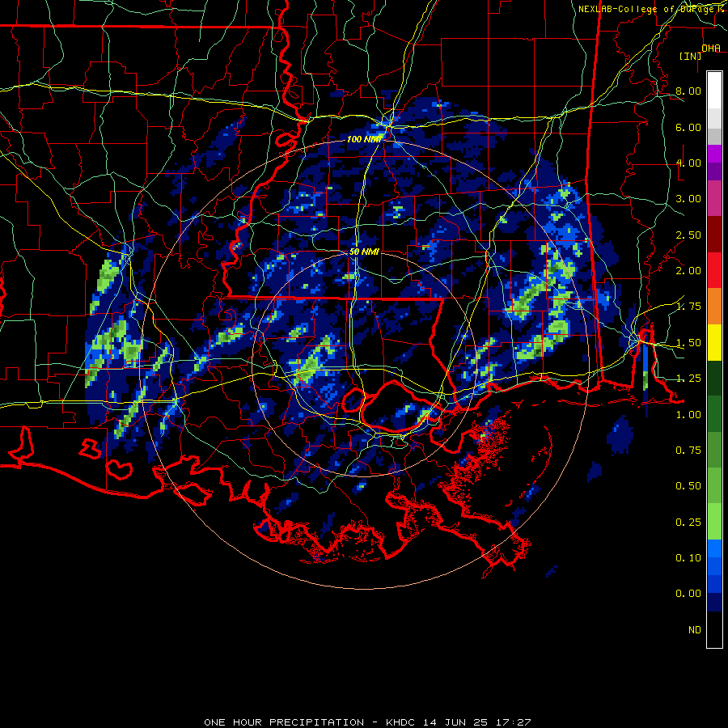Select the bright red swatch in the scale
The width and height of the screenshot is (728, 728).
714,271
